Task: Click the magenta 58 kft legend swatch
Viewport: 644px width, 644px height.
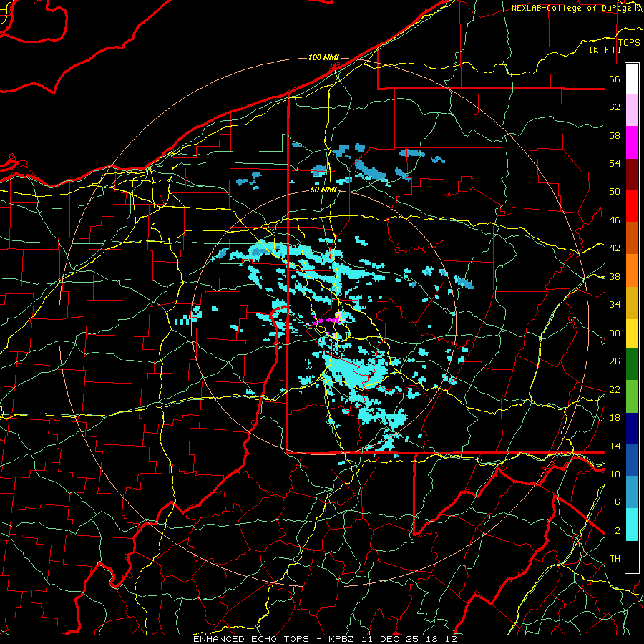Action: tap(632, 142)
